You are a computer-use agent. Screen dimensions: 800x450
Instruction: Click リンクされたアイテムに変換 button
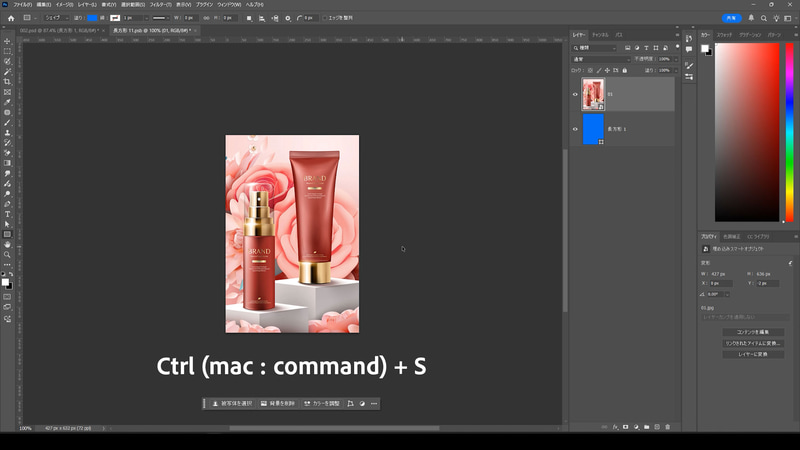click(753, 343)
